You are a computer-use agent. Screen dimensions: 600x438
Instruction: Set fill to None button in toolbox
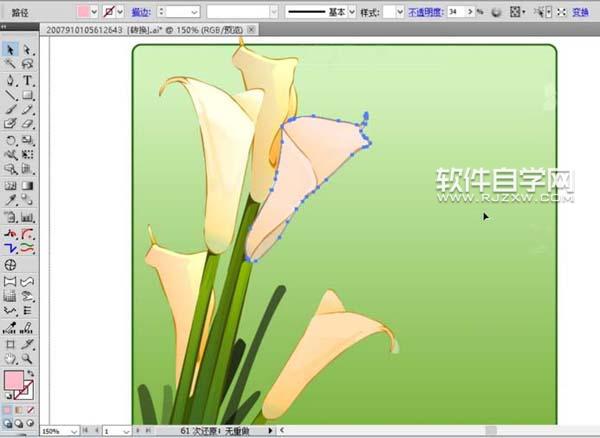(30, 410)
